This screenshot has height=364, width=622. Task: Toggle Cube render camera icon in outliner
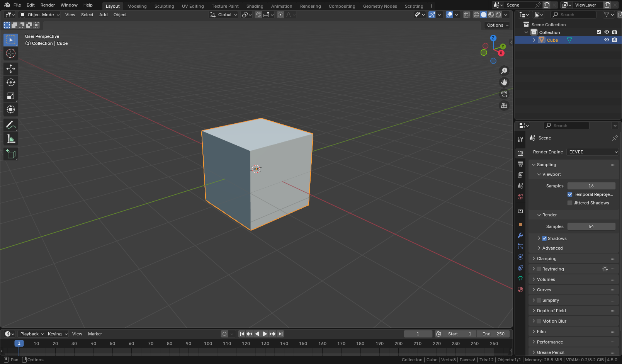coord(615,40)
